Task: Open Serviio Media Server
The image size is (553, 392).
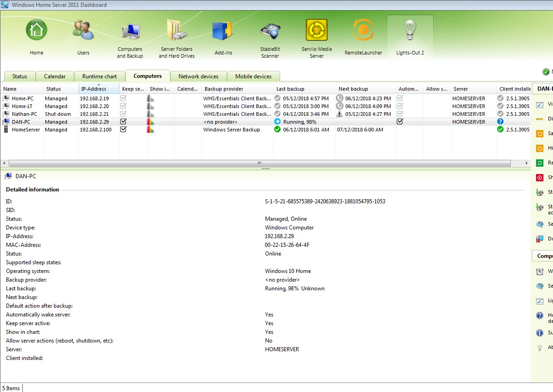Action: (317, 38)
